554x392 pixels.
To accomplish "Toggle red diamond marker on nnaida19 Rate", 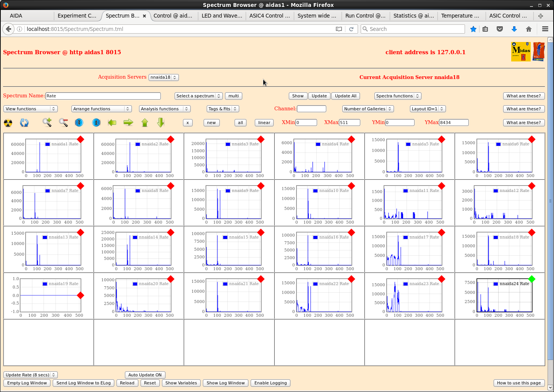I will 81,295.
